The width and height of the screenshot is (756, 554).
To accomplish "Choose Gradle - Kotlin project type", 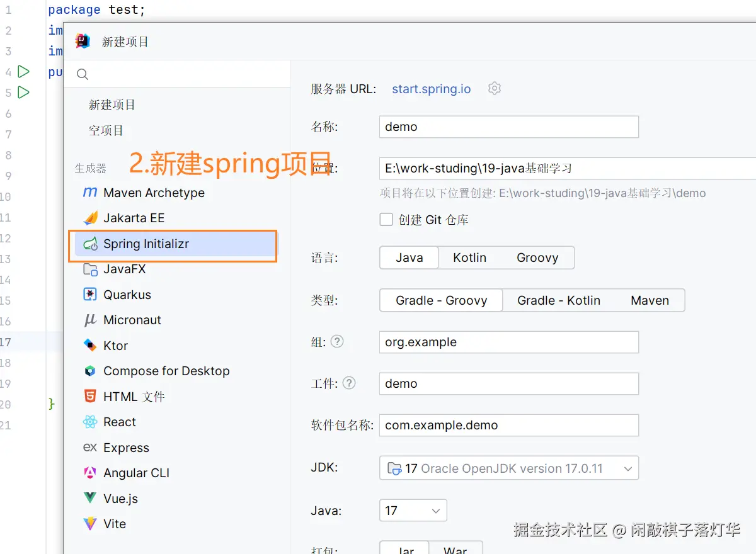I will pos(558,300).
